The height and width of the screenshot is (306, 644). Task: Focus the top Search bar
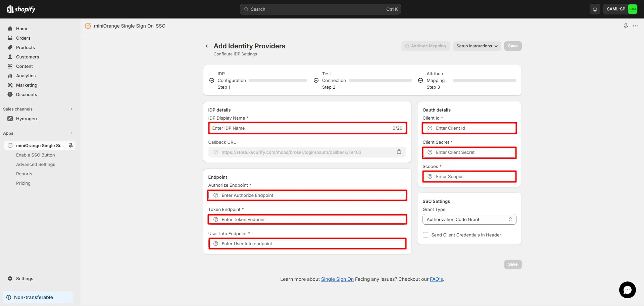(x=320, y=9)
